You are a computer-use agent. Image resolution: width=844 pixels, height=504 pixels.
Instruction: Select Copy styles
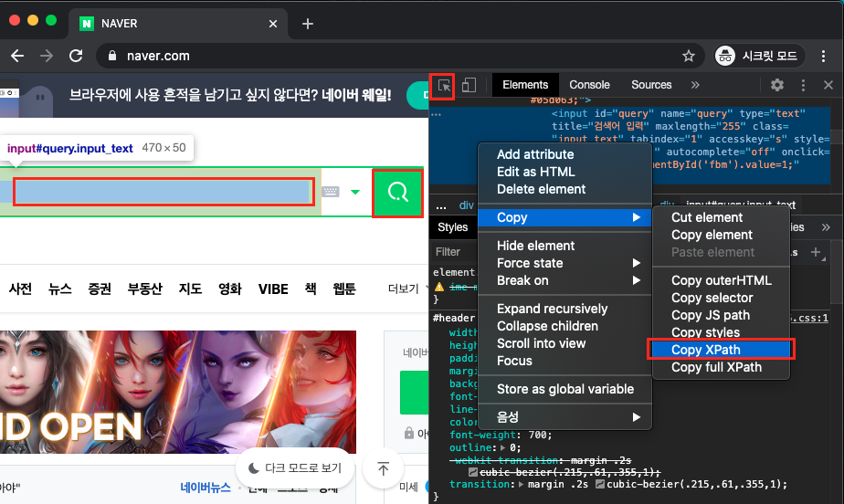(x=721, y=331)
